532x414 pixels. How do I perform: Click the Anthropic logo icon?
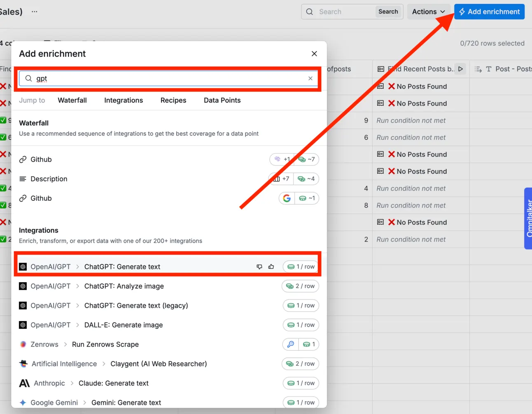tap(24, 383)
